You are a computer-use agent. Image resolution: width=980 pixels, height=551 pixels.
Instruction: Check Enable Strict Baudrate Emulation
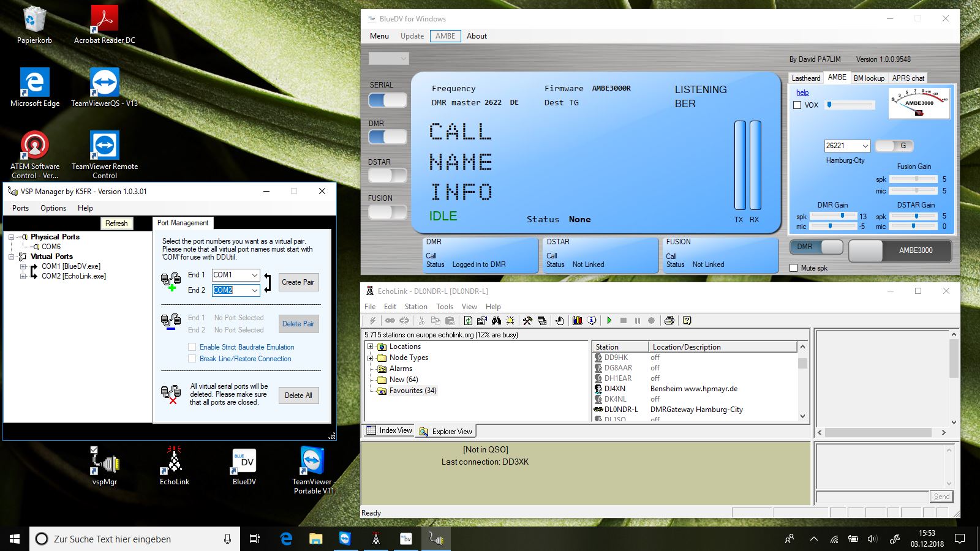pos(192,347)
